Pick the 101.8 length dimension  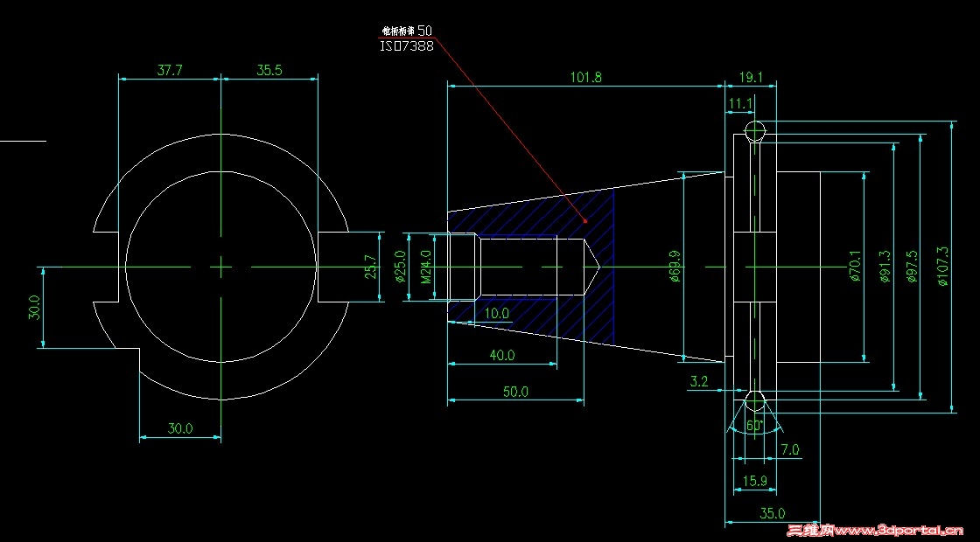coord(585,78)
